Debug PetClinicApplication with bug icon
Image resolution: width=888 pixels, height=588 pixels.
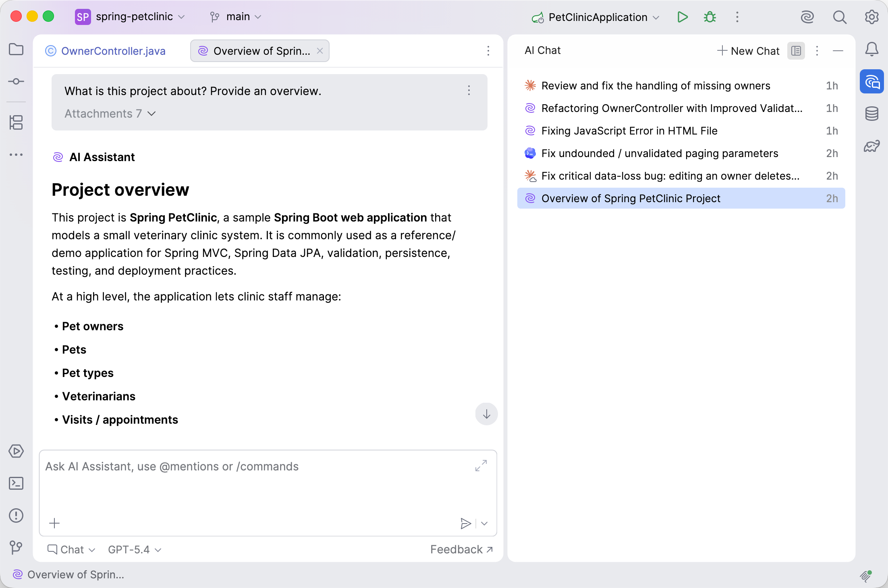coord(710,17)
